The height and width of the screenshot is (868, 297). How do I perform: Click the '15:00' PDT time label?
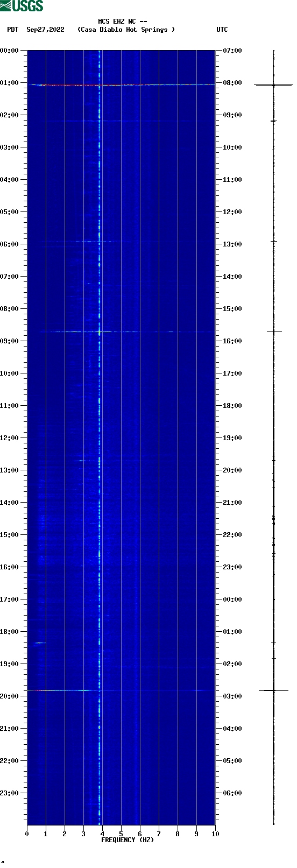[9, 535]
